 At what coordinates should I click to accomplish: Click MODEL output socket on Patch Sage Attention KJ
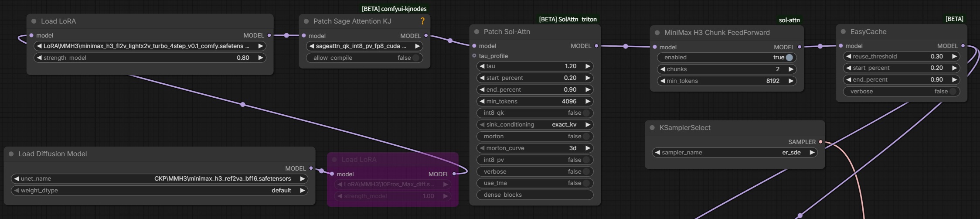(x=426, y=36)
